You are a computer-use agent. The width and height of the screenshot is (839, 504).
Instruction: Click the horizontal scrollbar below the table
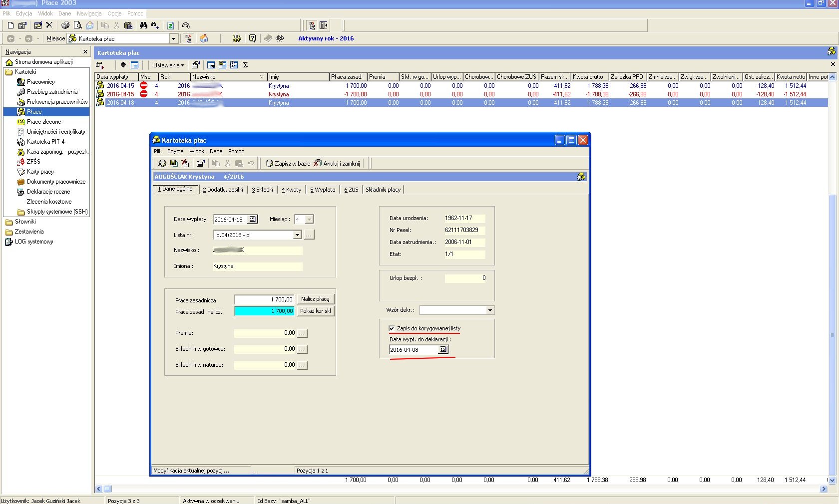pos(461,489)
